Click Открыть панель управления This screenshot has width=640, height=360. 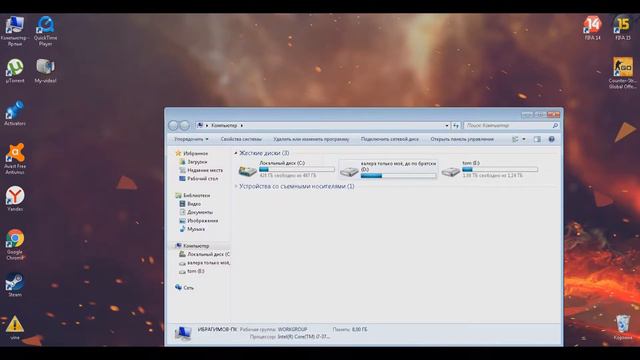coord(462,140)
